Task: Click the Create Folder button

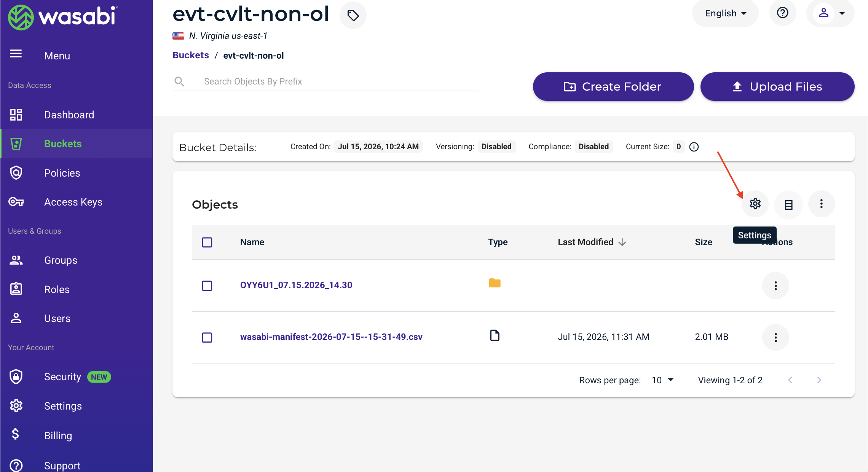Action: click(x=613, y=87)
